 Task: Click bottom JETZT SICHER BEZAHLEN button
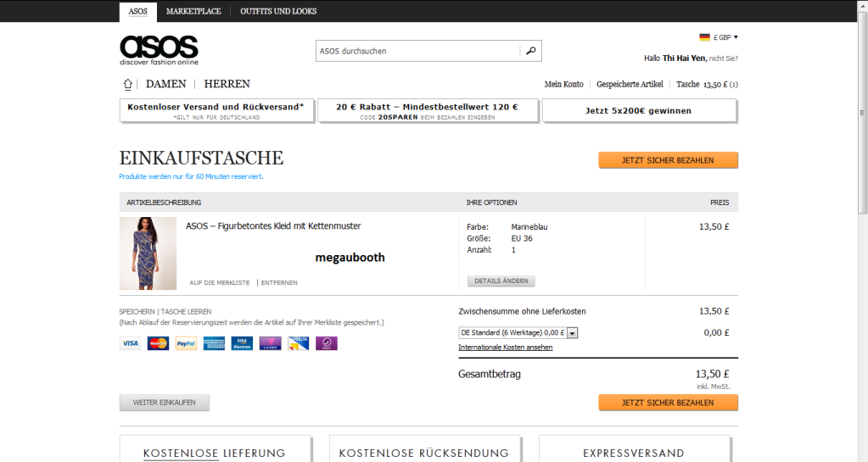click(668, 403)
